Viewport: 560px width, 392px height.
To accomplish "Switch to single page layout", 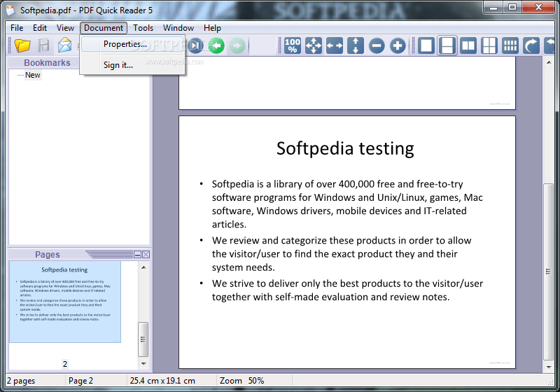I will tap(426, 45).
